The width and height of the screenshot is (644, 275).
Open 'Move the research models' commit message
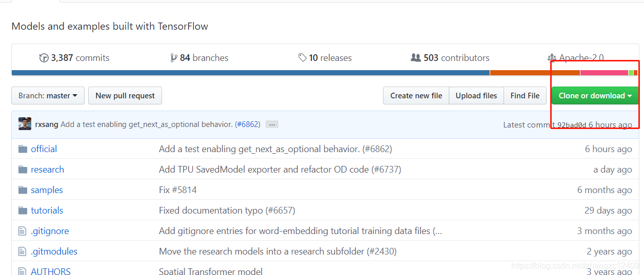pyautogui.click(x=278, y=251)
